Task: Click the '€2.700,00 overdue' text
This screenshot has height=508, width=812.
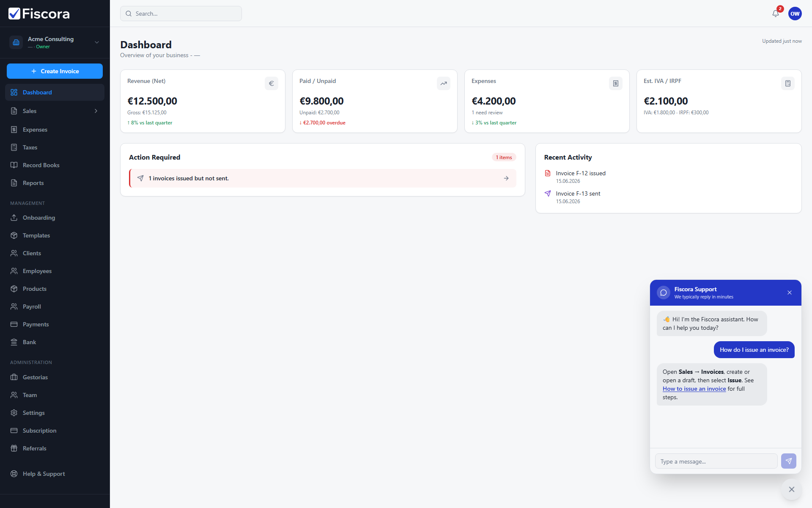Action: (322, 123)
